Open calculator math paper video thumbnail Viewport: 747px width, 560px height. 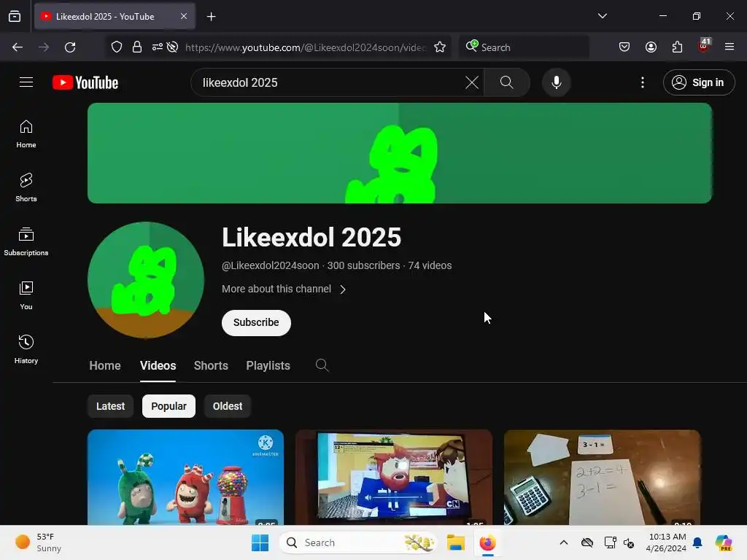tap(602, 478)
